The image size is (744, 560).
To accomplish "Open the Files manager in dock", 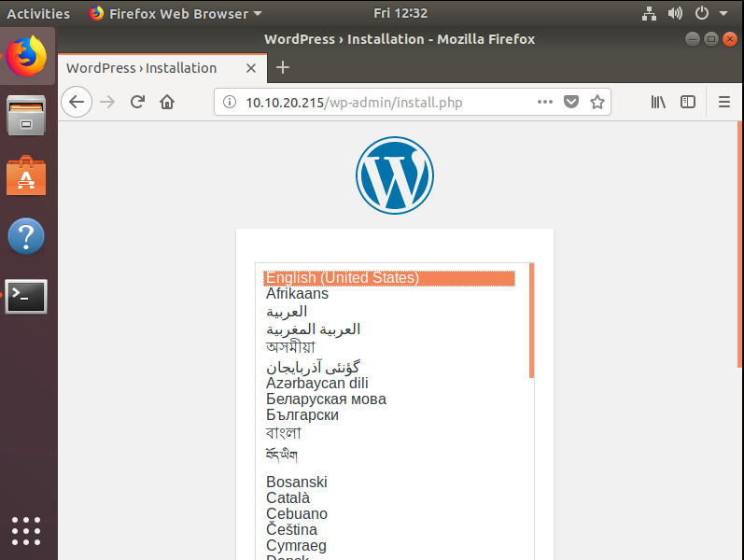I will (x=26, y=116).
